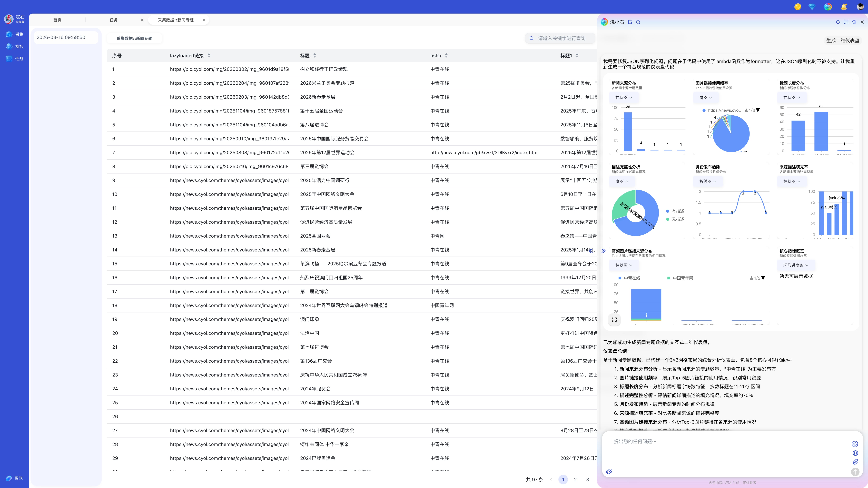Click the bookmark icon beside 浣小石

click(630, 22)
